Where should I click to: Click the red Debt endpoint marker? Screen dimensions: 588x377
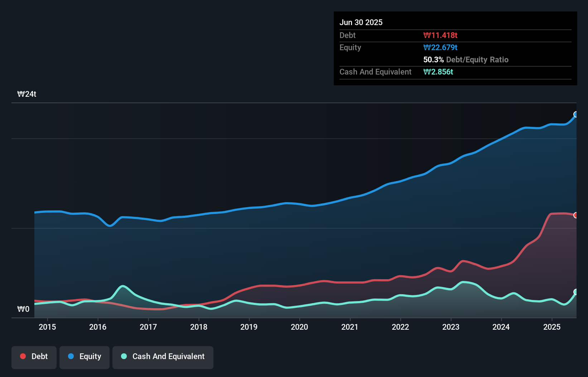click(x=576, y=215)
